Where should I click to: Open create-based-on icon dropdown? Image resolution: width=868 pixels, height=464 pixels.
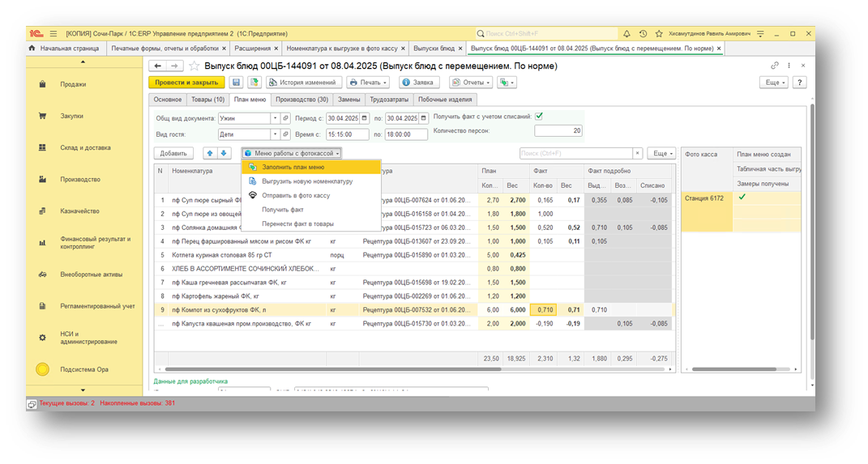507,83
